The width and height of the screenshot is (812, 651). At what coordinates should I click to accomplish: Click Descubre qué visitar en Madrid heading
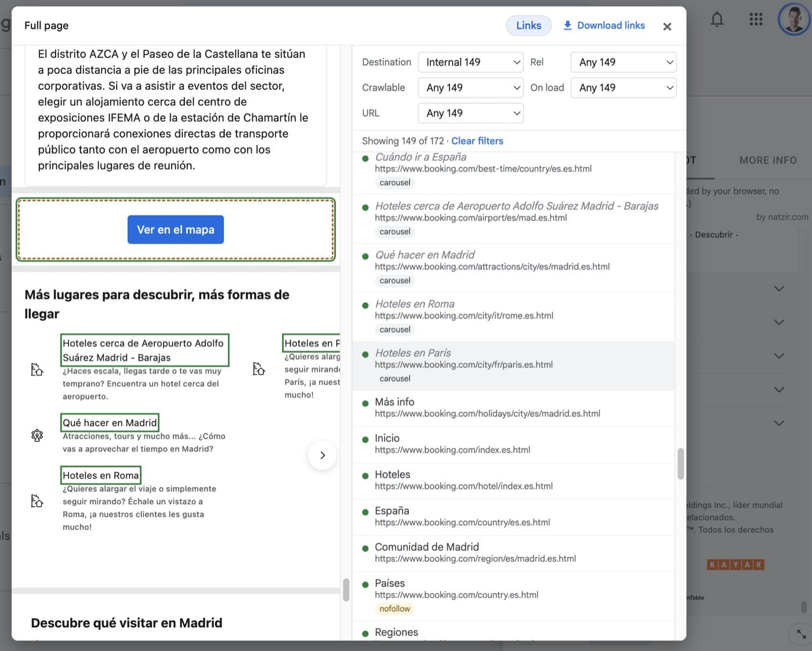126,623
